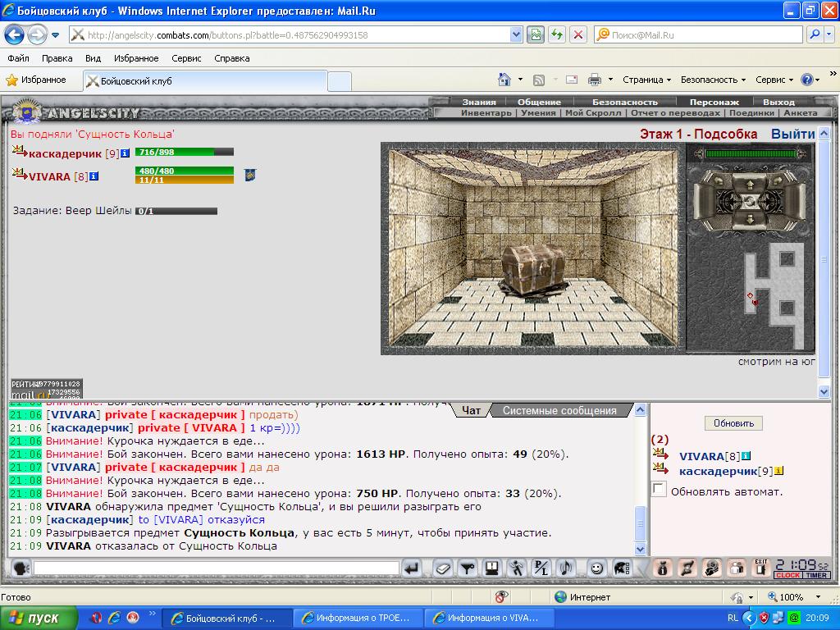840x630 pixels.
Task: Expand the Print button dropdown arrow
Action: (x=610, y=80)
